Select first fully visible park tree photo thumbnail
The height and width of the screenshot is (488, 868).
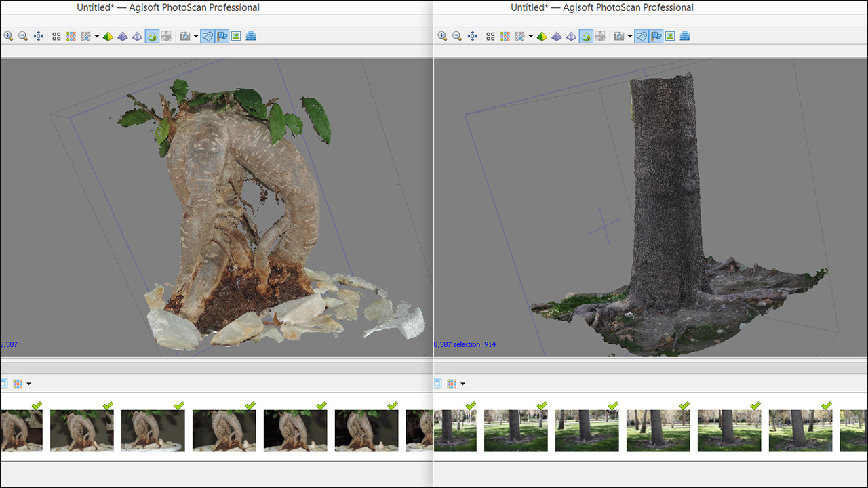[516, 430]
